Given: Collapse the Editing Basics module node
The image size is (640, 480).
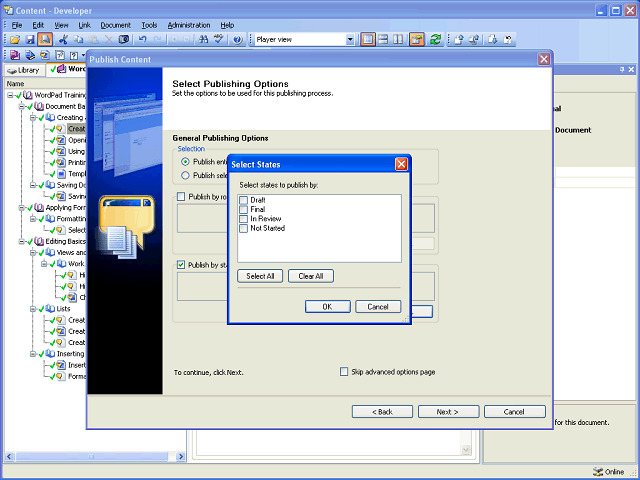Looking at the screenshot, I should [x=22, y=242].
